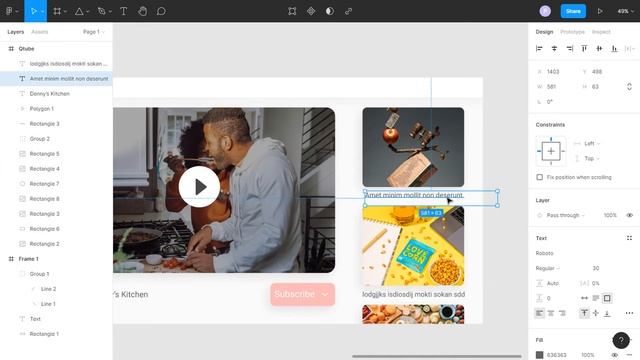Align selection to left

[539, 49]
